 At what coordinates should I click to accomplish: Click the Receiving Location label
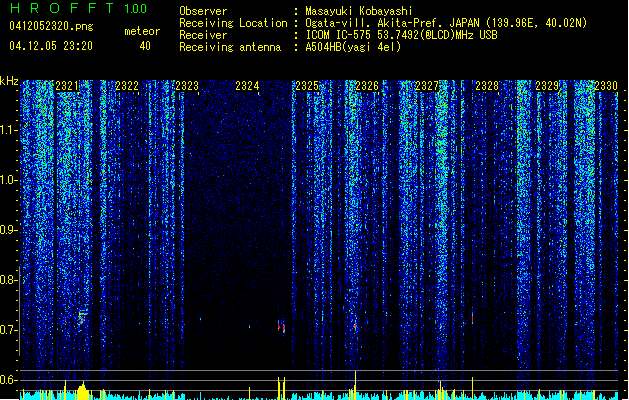(233, 23)
